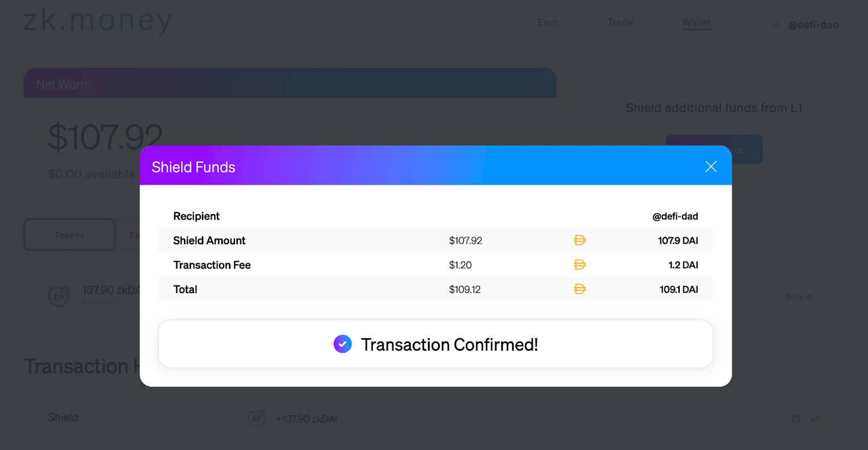
Task: Select the Tokens tab
Action: pos(69,234)
